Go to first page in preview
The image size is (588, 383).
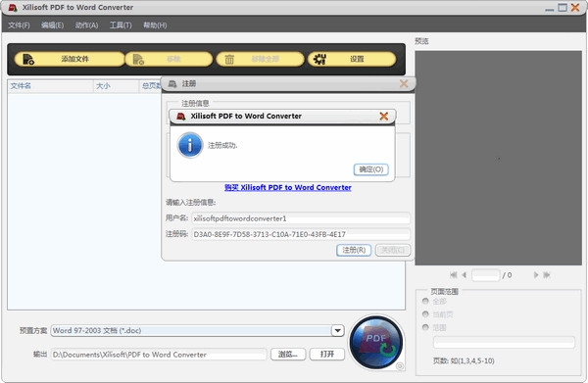tap(454, 275)
